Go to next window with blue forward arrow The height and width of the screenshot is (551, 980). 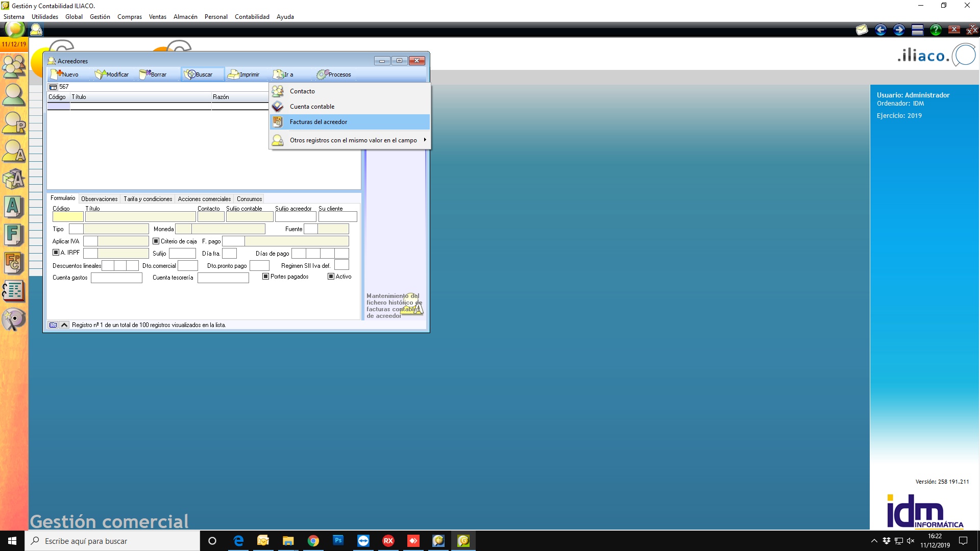899,30
